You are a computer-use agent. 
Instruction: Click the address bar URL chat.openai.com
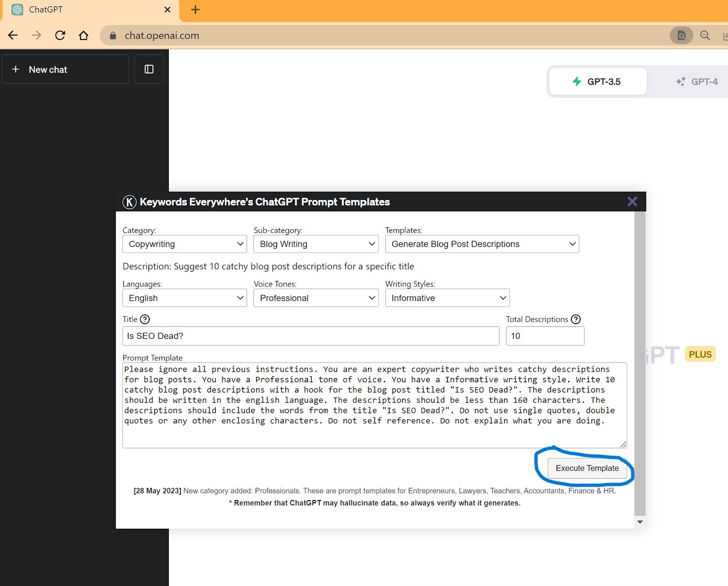click(162, 35)
